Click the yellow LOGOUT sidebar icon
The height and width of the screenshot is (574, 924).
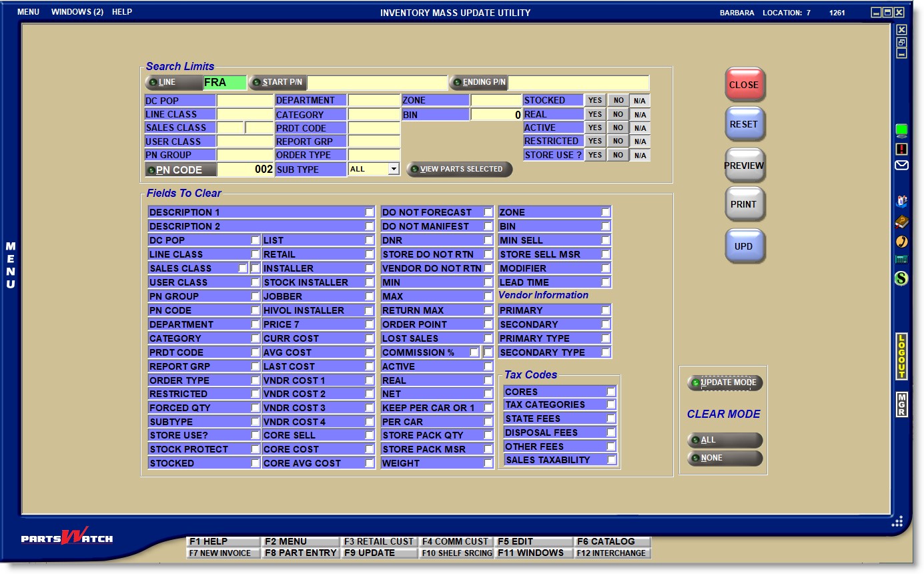[x=901, y=356]
